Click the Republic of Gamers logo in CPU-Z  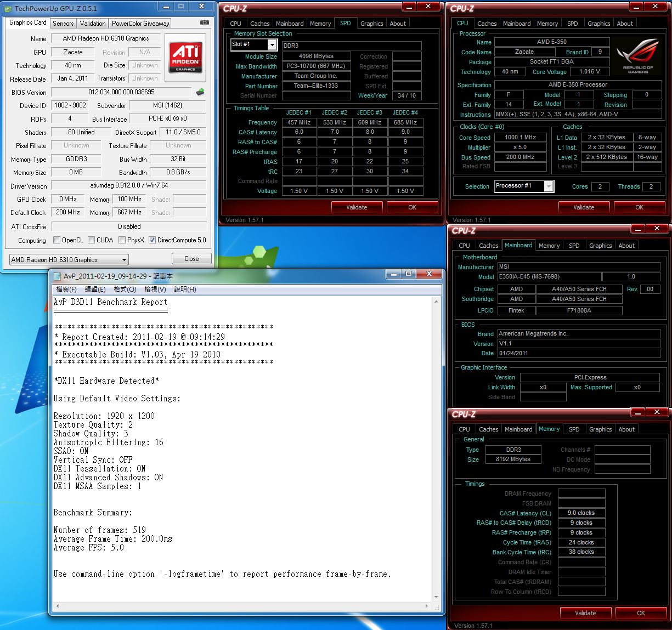pyautogui.click(x=637, y=56)
